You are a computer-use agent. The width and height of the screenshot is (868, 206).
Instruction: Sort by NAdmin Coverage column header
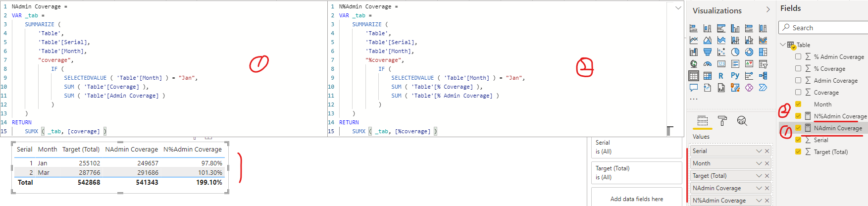pyautogui.click(x=131, y=149)
